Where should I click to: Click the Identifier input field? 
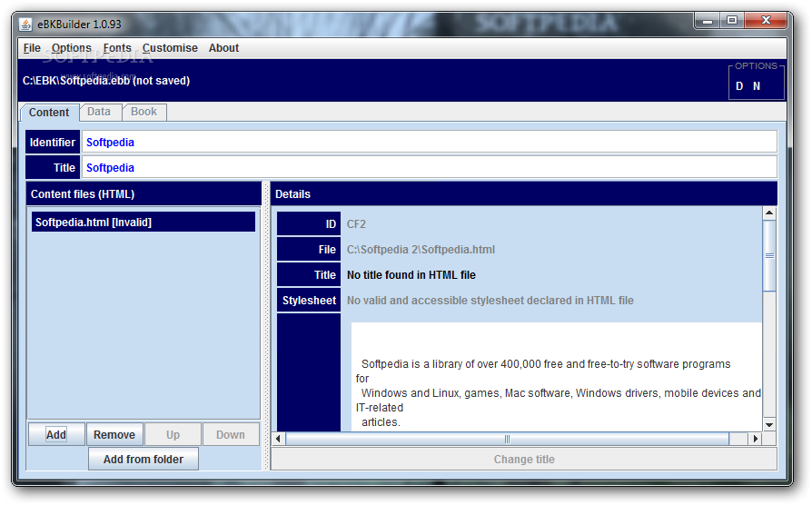point(430,142)
